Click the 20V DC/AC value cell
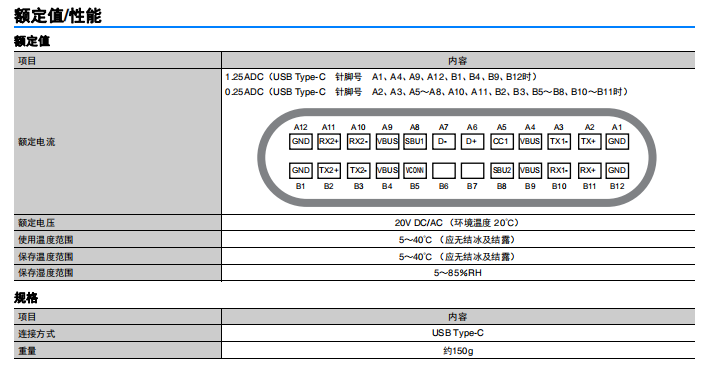This screenshot has width=703, height=370. point(458,223)
